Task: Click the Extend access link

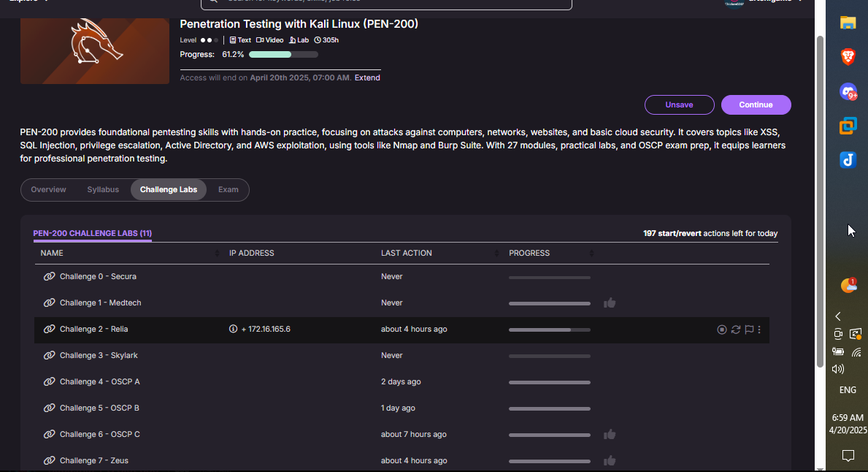Action: pos(367,77)
